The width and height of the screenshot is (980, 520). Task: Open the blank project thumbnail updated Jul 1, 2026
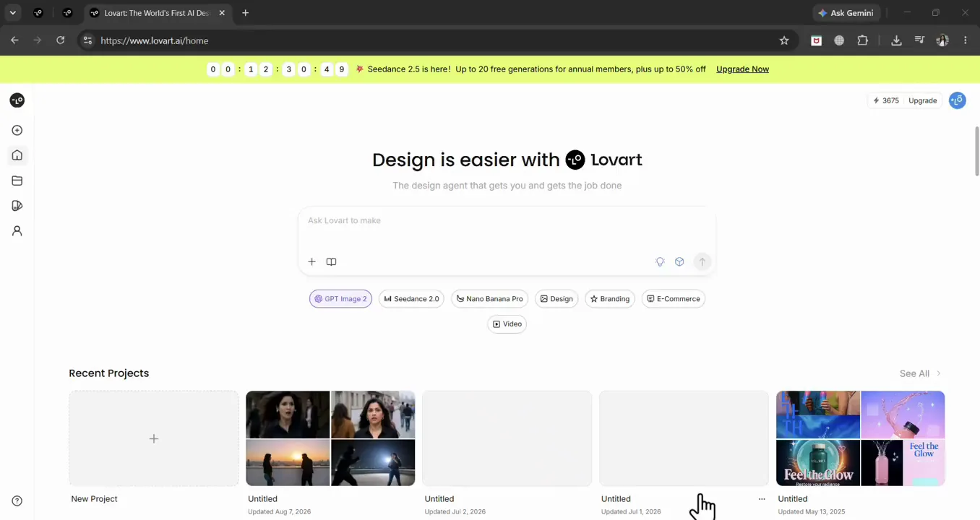click(x=684, y=438)
